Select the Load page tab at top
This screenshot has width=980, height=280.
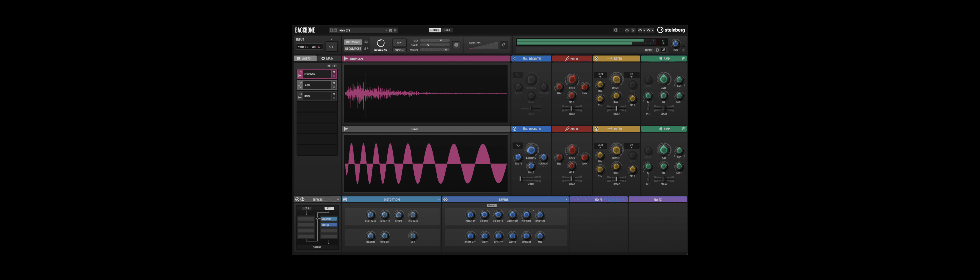tap(447, 30)
